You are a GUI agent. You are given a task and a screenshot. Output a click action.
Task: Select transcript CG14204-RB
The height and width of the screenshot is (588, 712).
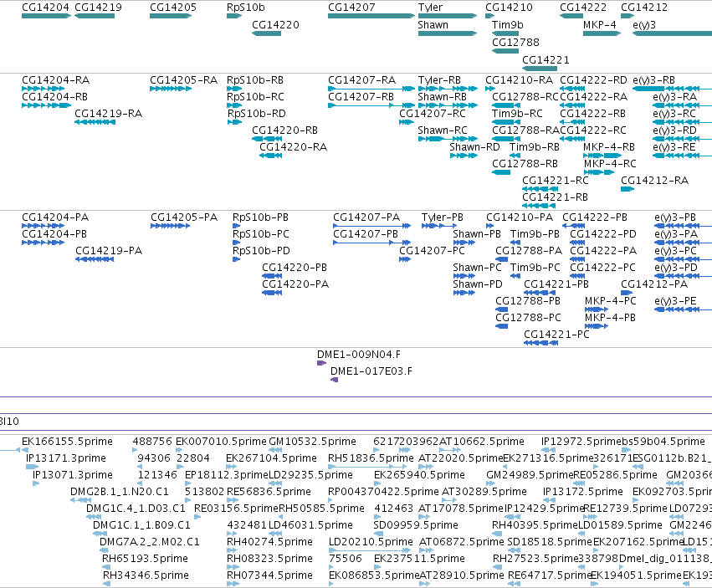tap(55, 97)
